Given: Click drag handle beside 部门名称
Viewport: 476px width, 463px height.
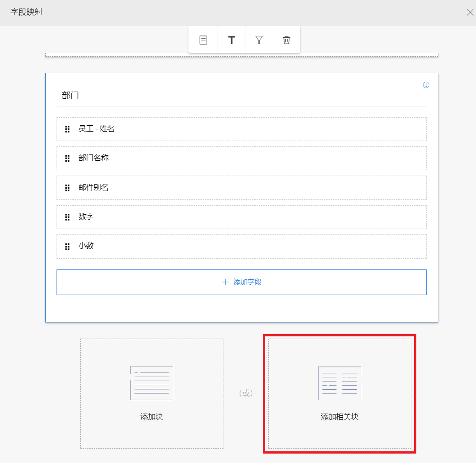Looking at the screenshot, I should 67,159.
